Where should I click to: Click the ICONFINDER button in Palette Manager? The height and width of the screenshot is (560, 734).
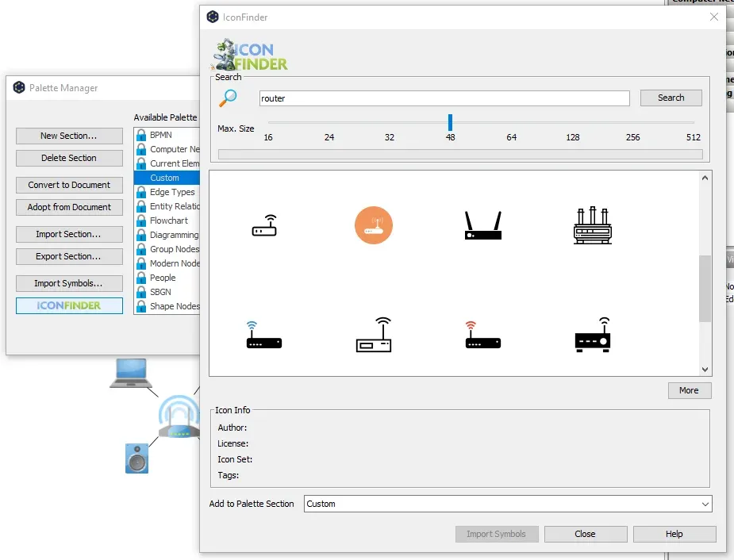[x=69, y=305]
